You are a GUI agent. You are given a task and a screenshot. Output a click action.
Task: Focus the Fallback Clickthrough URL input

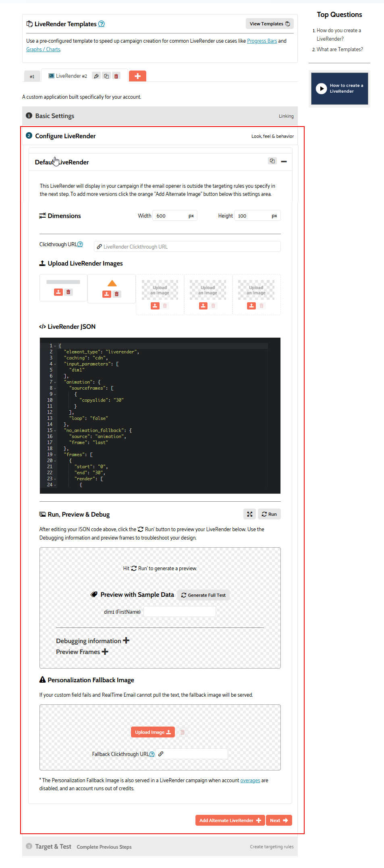[192, 754]
